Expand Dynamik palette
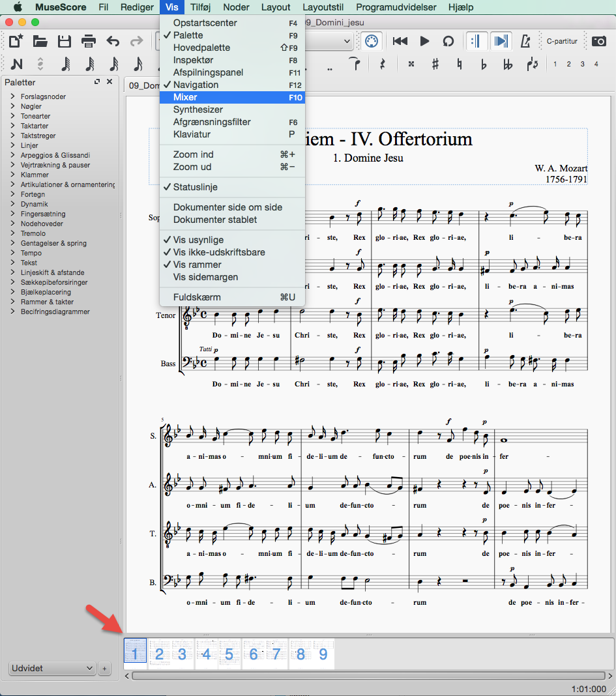The image size is (616, 696). [x=12, y=204]
